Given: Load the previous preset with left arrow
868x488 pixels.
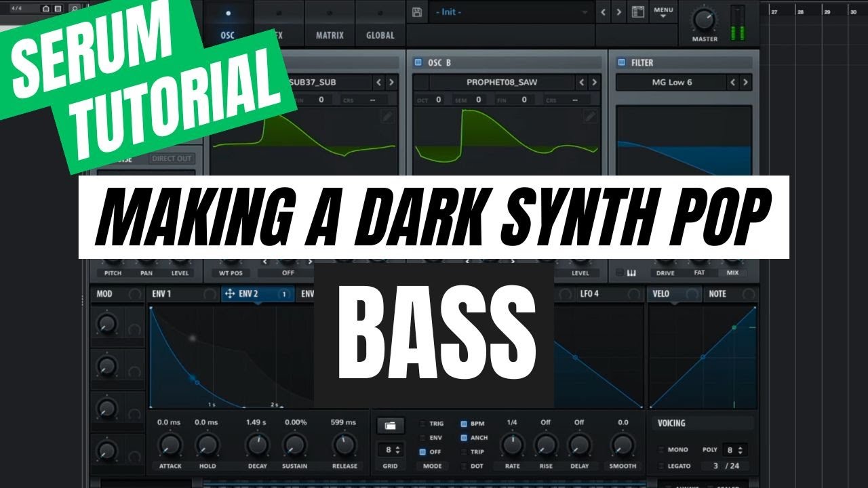Looking at the screenshot, I should pyautogui.click(x=604, y=12).
